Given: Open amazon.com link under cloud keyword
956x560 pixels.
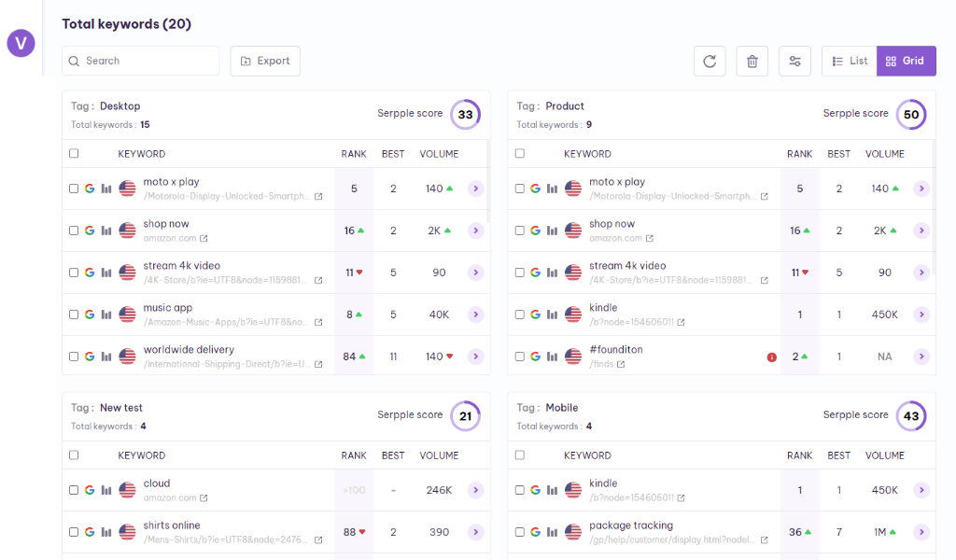Looking at the screenshot, I should click(170, 497).
